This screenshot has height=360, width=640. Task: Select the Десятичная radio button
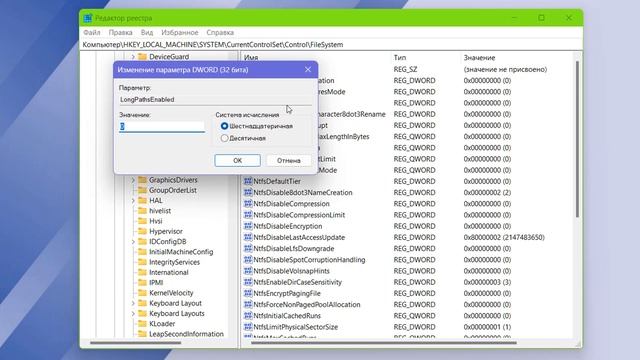pyautogui.click(x=224, y=138)
